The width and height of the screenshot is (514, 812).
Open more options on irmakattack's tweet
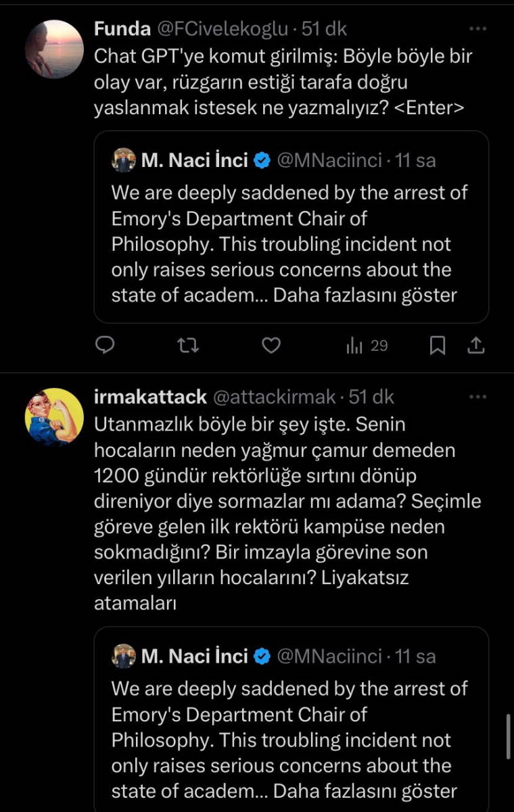[477, 397]
